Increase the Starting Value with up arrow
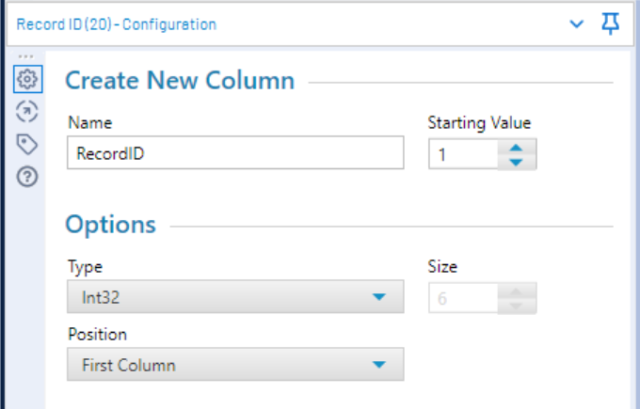 coord(516,147)
